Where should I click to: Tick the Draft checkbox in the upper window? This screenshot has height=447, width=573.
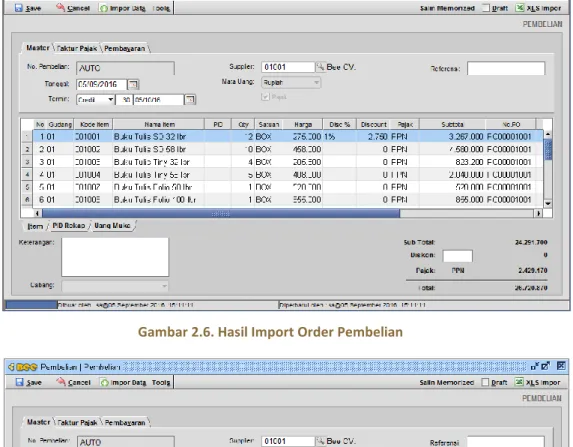pos(486,8)
